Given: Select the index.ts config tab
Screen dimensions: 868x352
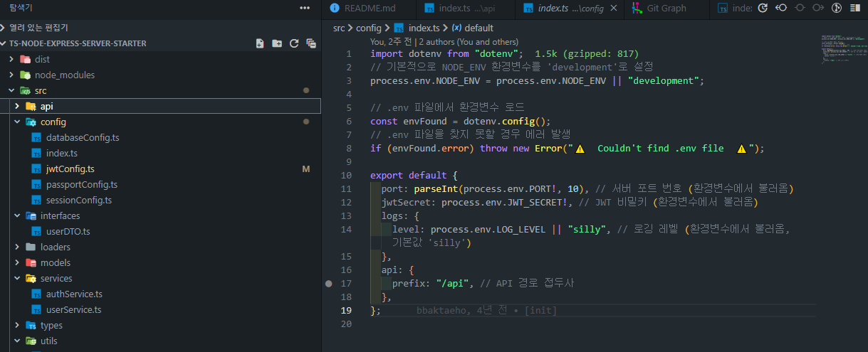Looking at the screenshot, I should coord(570,9).
